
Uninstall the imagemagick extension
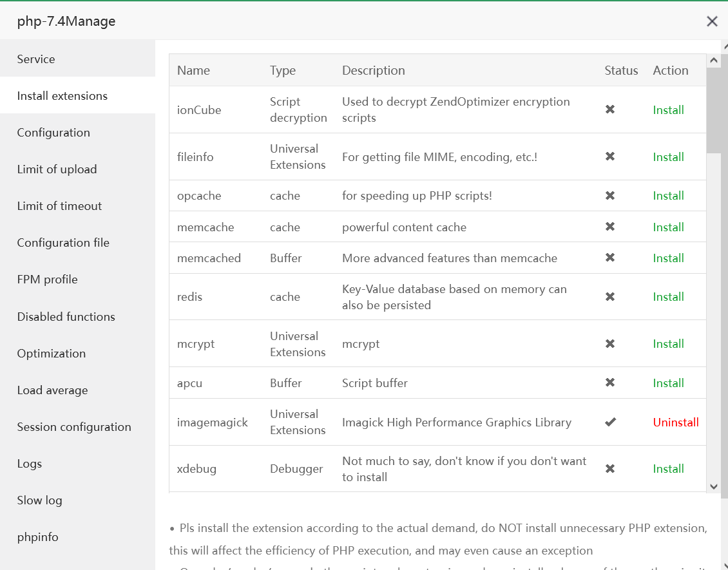pyautogui.click(x=676, y=423)
